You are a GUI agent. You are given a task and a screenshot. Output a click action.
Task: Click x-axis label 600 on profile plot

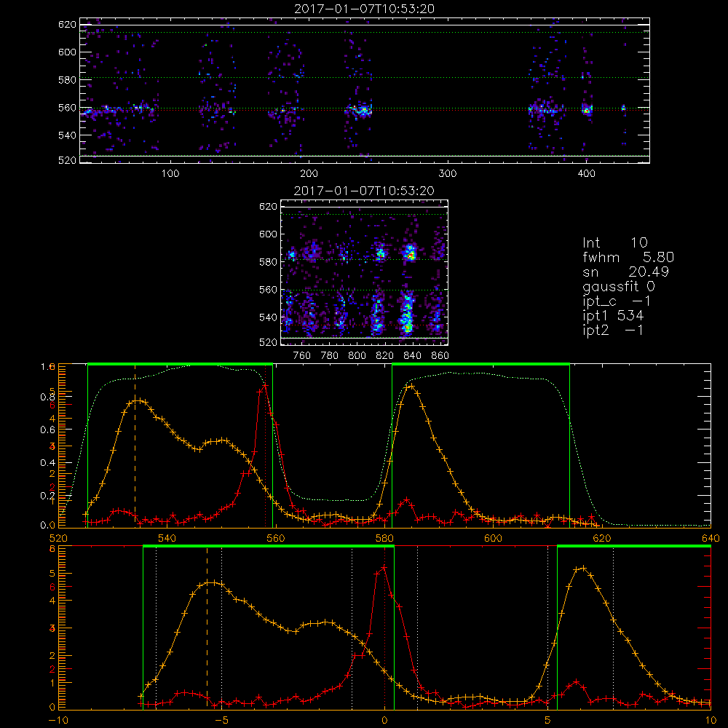click(x=493, y=538)
